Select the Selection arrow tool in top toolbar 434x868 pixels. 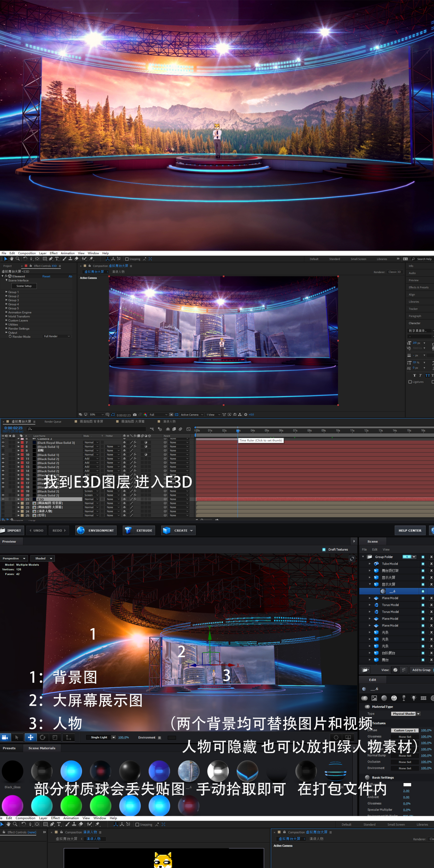pos(6,259)
